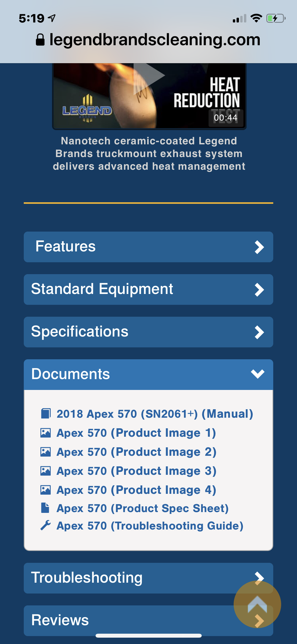
Task: Tap the wrench icon beside Troubleshooting Guide
Action: 45,525
